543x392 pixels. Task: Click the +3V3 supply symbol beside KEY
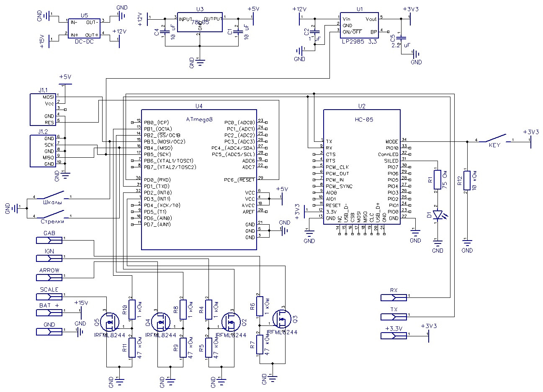tap(531, 137)
